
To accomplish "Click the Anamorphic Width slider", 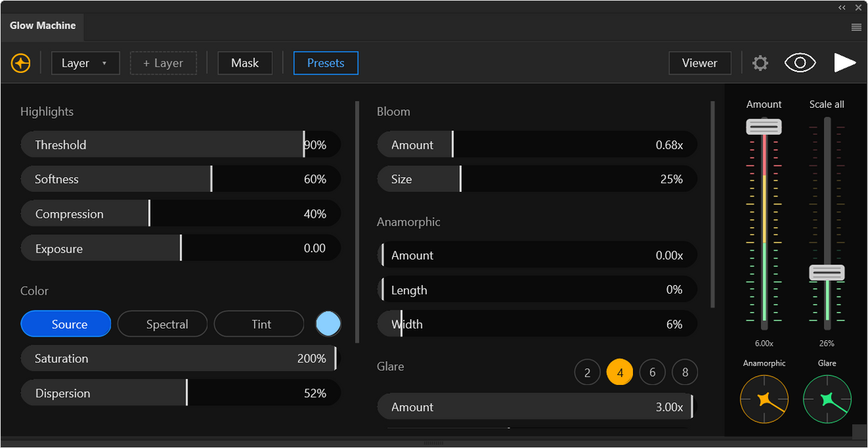I will 537,324.
